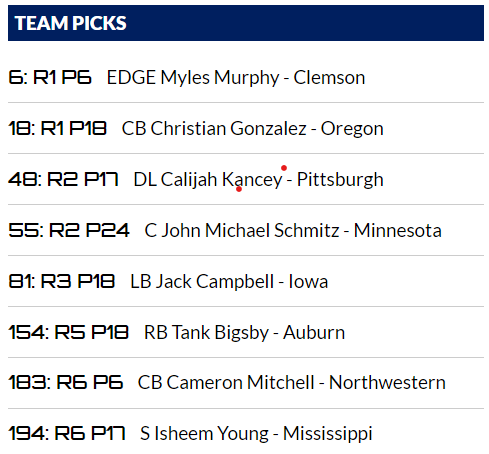489x454 pixels.
Task: Click pick label 55: R2 P24
Action: click(x=69, y=231)
